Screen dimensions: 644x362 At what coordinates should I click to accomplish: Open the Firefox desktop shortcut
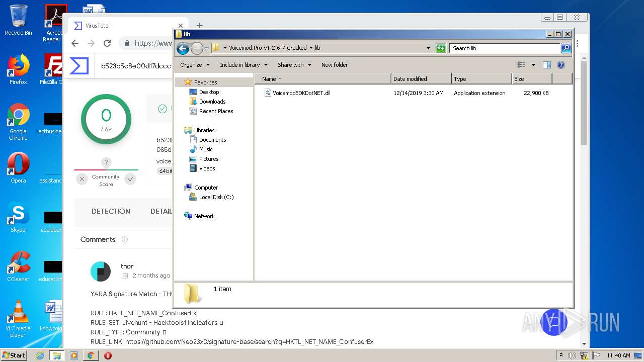(18, 69)
